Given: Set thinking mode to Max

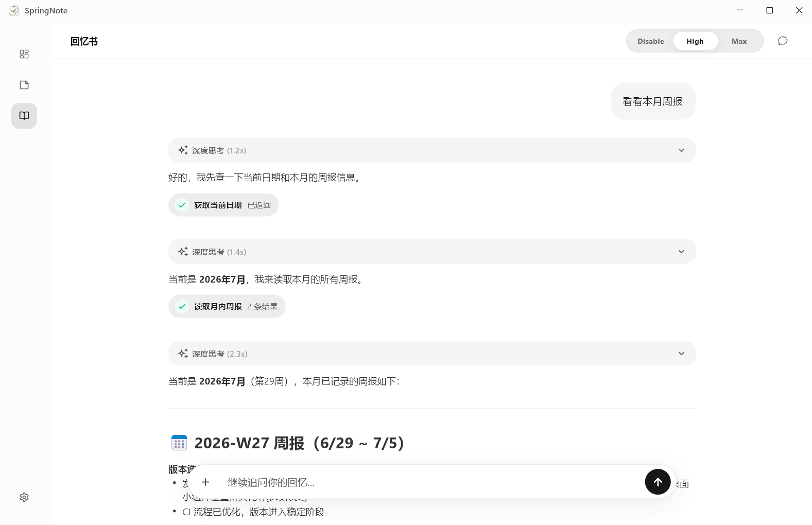Looking at the screenshot, I should pos(739,41).
